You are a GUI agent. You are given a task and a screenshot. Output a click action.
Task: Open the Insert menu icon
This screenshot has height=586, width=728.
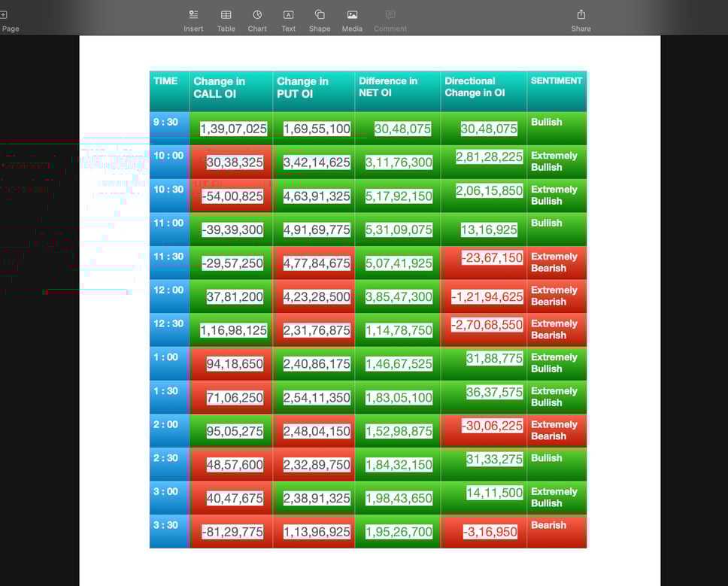(193, 15)
